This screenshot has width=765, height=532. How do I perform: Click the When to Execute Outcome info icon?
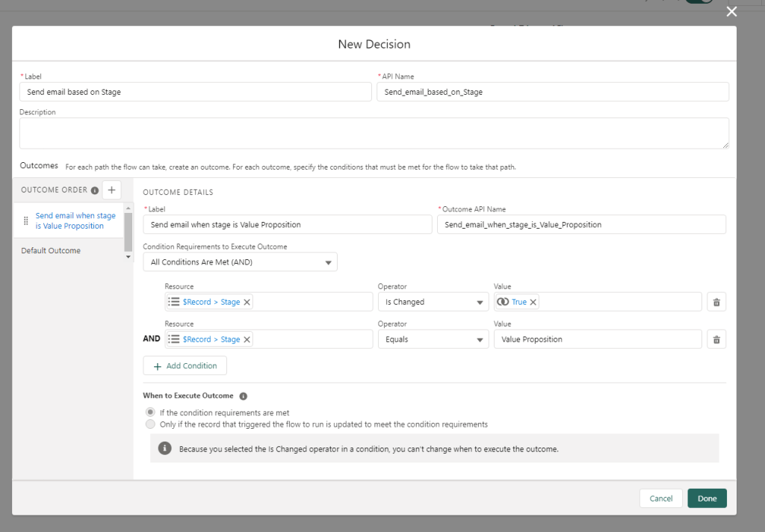(243, 396)
